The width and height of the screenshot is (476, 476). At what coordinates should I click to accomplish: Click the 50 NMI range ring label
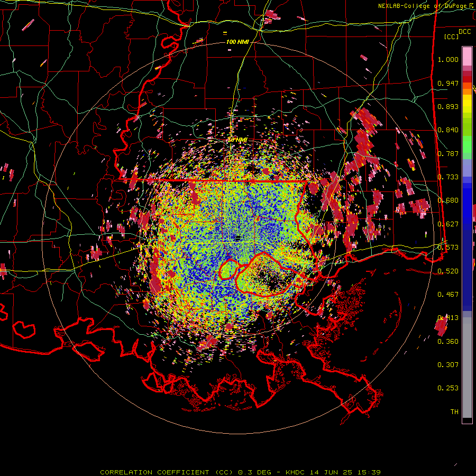(237, 140)
